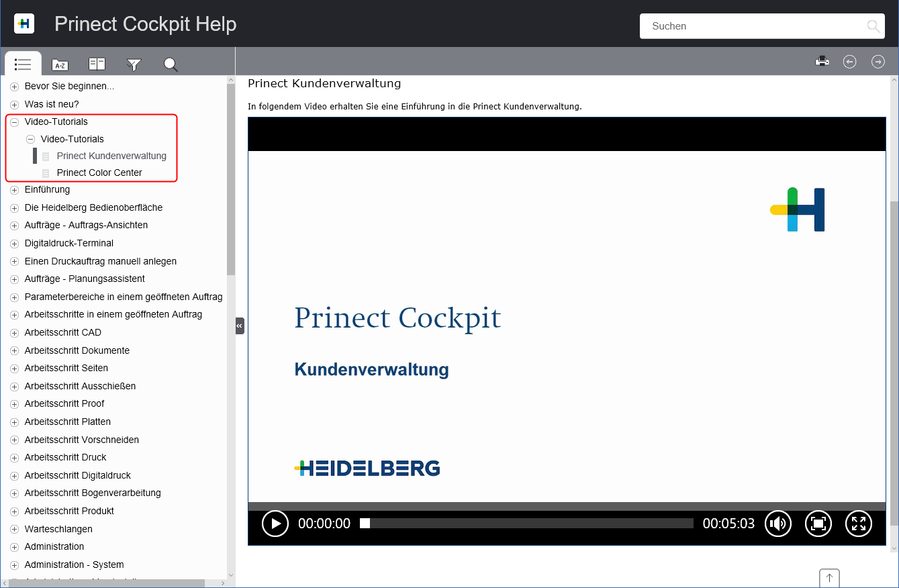The image size is (899, 588).
Task: Click the document icon beside Prinect Color Center
Action: tap(46, 173)
